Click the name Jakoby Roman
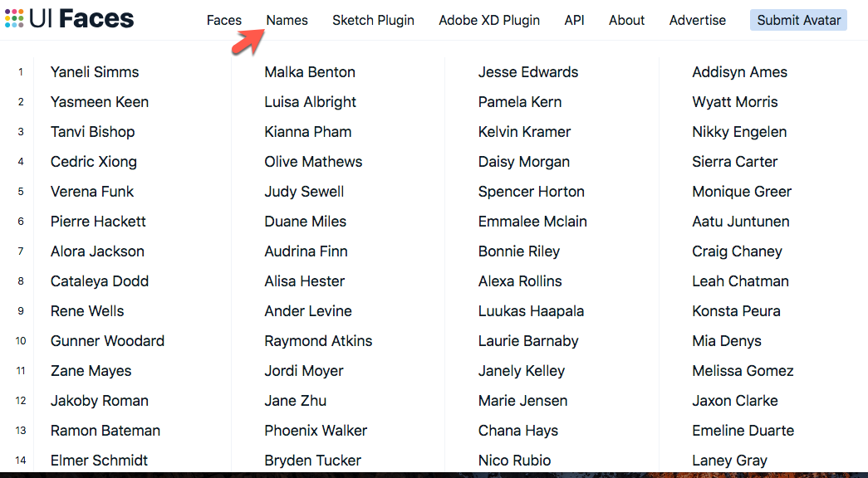This screenshot has height=478, width=868. [100, 401]
